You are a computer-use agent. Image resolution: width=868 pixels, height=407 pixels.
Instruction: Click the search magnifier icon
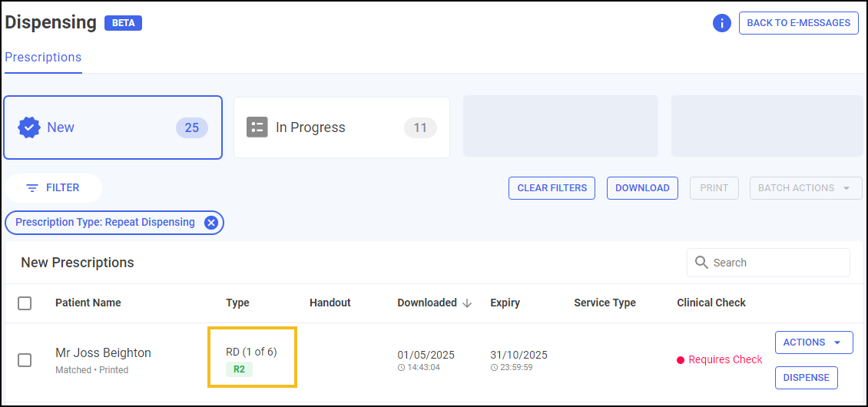click(701, 263)
